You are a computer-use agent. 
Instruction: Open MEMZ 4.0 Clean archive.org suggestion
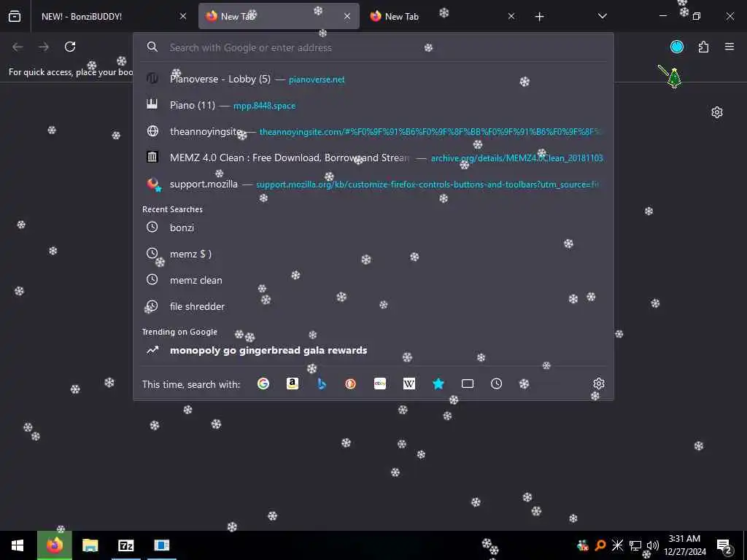[x=373, y=157]
